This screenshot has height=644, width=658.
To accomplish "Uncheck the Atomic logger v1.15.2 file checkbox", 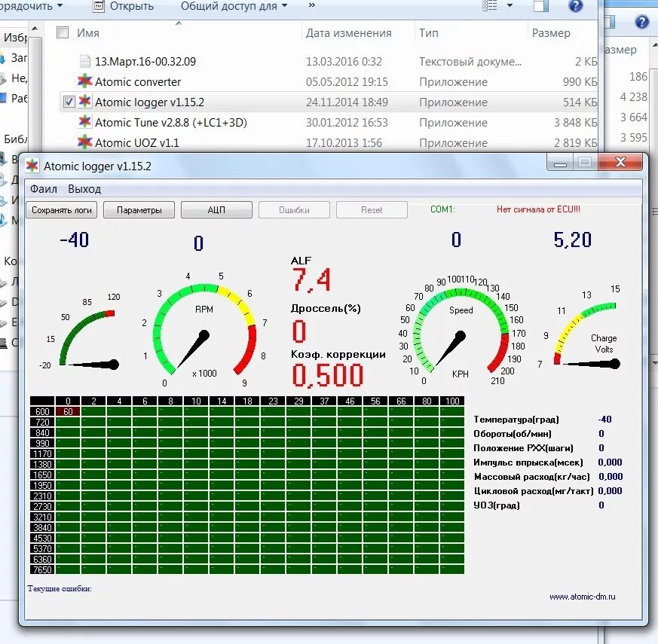I will [69, 102].
